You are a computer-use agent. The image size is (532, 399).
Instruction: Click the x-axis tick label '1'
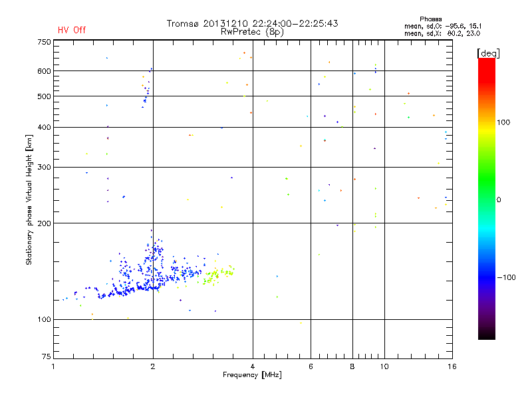(53, 366)
